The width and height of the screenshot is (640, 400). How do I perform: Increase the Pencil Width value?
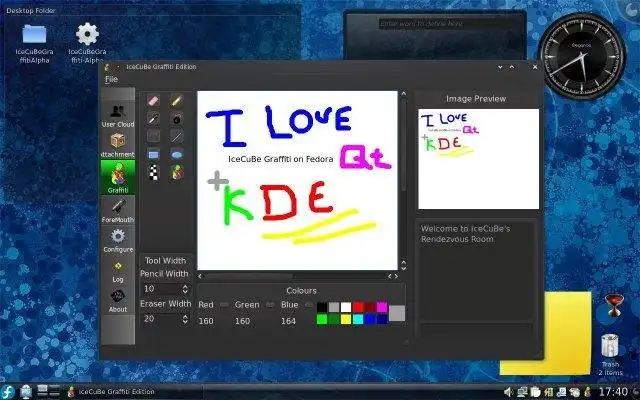tap(185, 287)
